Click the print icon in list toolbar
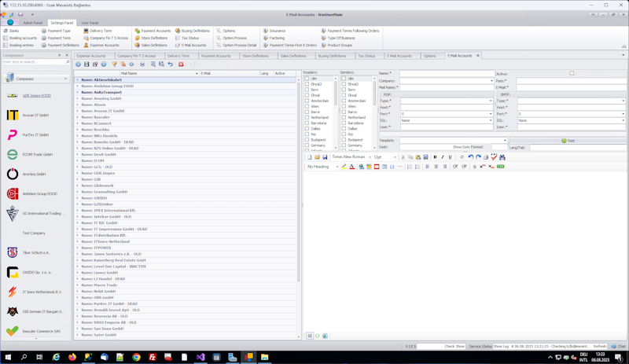The height and width of the screenshot is (364, 629). (x=142, y=64)
